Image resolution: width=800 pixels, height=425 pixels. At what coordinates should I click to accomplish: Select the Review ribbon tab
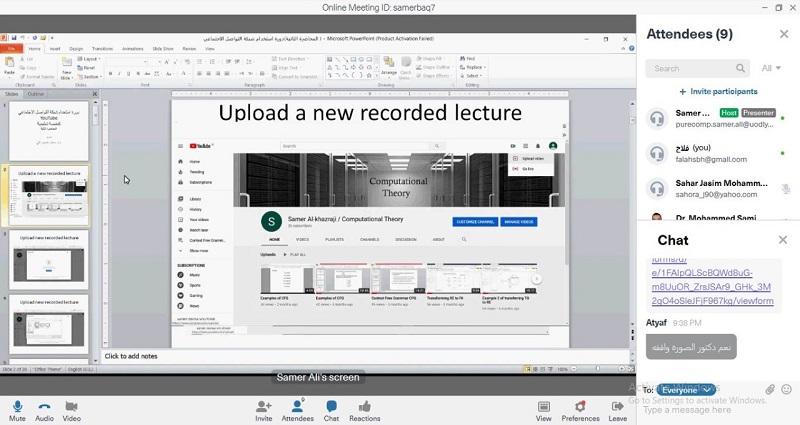tap(189, 48)
